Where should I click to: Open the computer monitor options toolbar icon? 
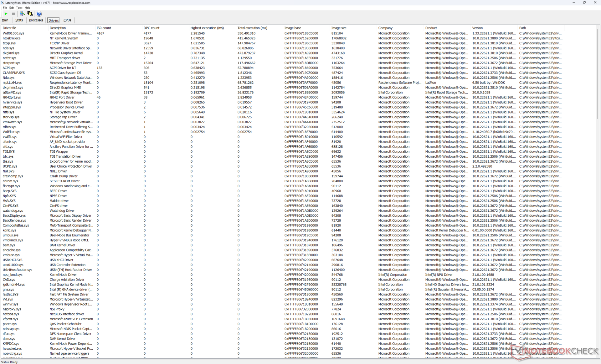tap(22, 14)
